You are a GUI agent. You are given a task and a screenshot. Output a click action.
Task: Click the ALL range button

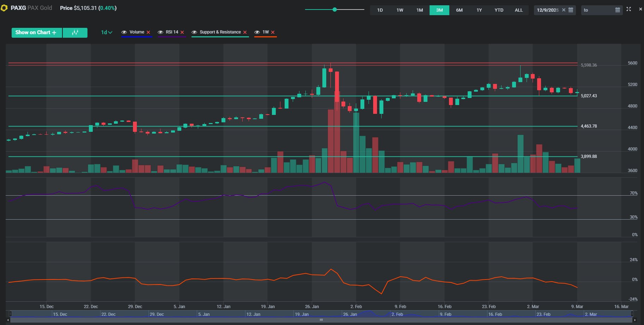point(518,10)
